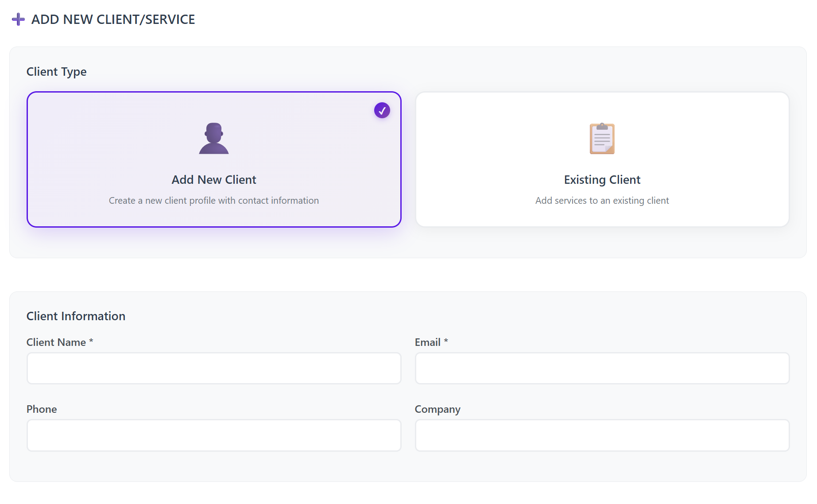Click 'Add services to an existing client' text

[602, 201]
